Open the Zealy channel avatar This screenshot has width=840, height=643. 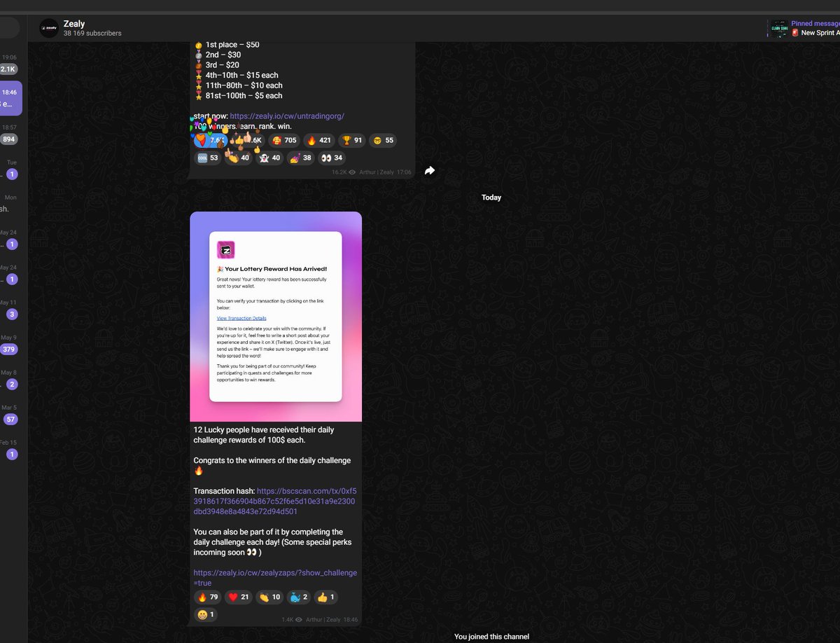tap(49, 28)
